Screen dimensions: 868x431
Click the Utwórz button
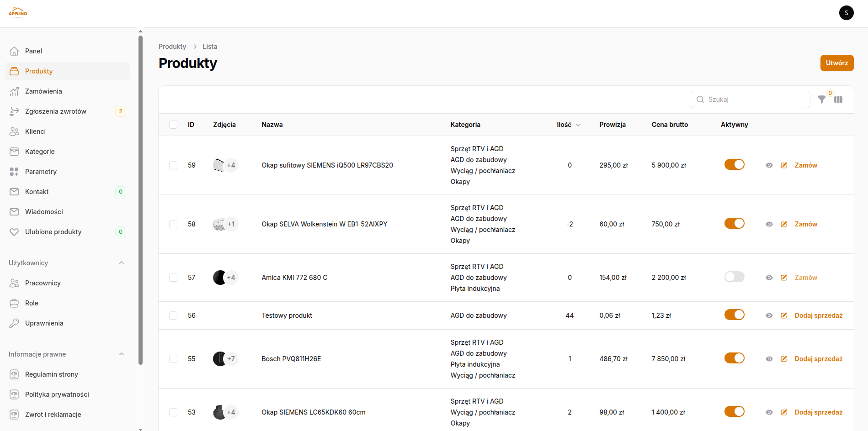pos(836,63)
